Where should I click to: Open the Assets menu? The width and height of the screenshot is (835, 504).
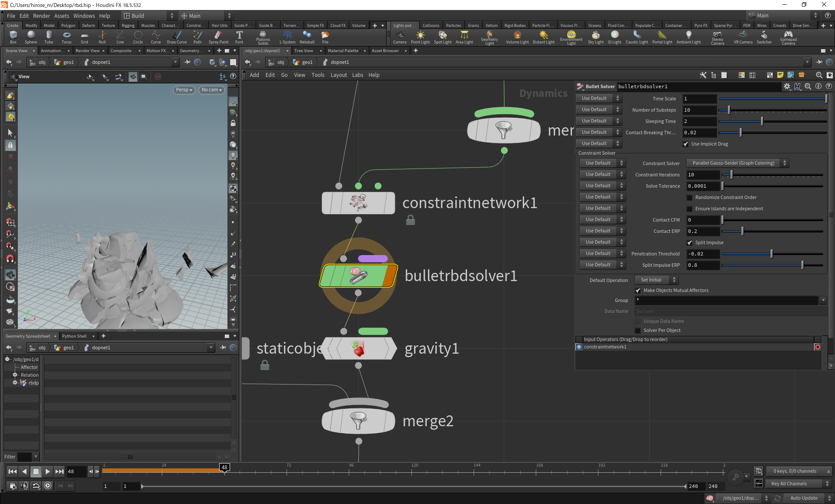pyautogui.click(x=61, y=16)
